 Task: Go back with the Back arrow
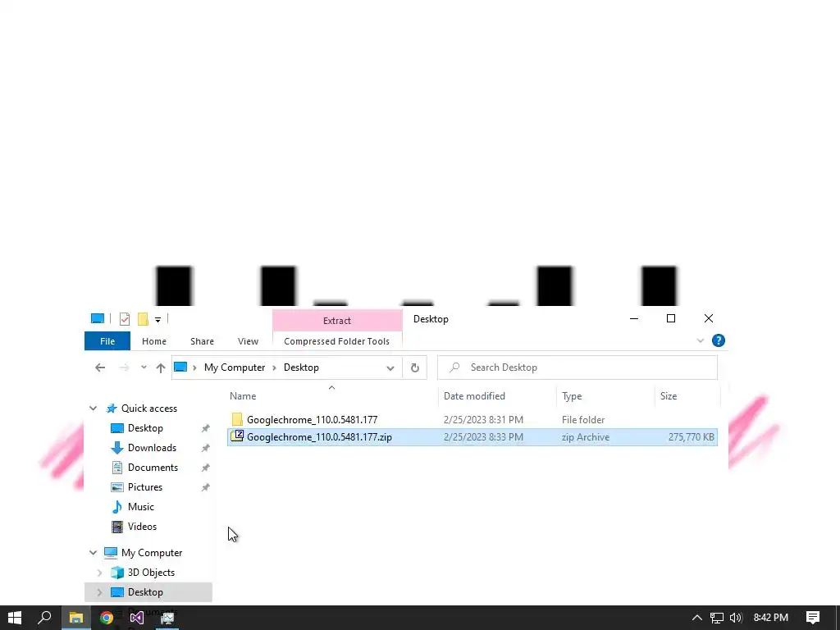pyautogui.click(x=100, y=367)
